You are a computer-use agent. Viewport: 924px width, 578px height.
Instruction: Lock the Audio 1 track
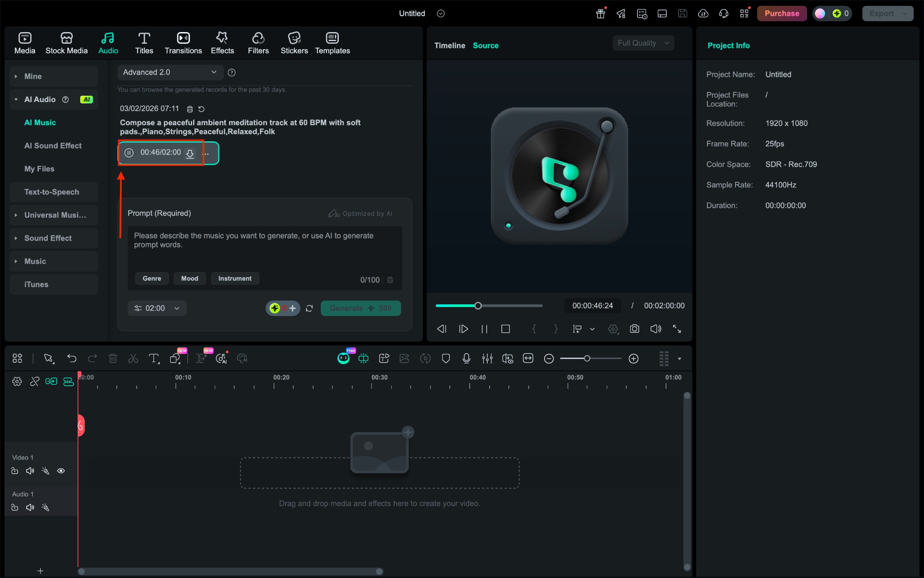coord(15,508)
